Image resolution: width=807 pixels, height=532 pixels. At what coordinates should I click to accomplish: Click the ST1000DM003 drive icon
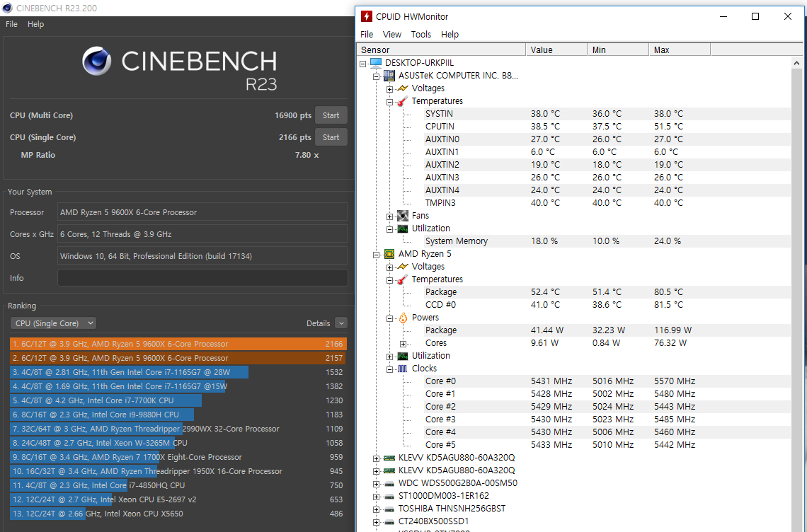click(x=389, y=497)
